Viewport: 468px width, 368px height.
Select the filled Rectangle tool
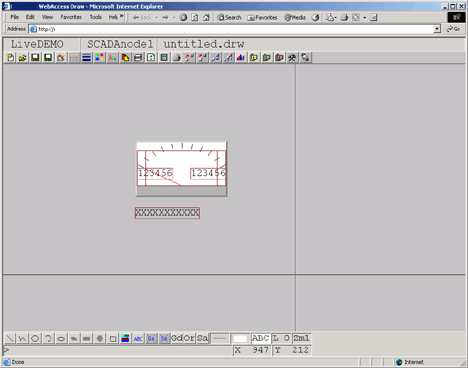click(87, 339)
